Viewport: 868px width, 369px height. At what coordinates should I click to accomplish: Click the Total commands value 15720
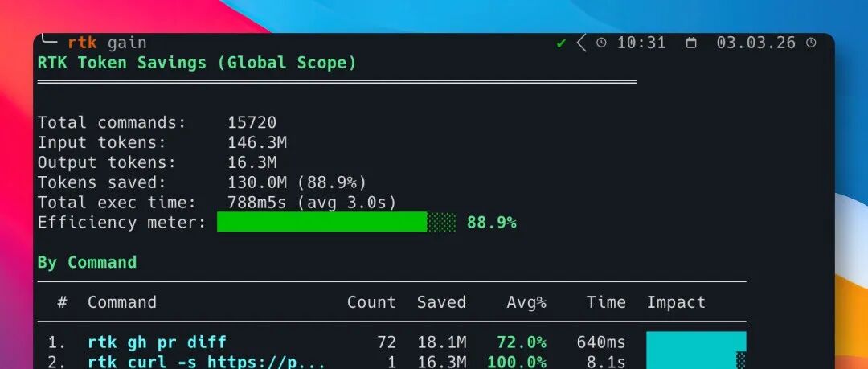pos(252,122)
